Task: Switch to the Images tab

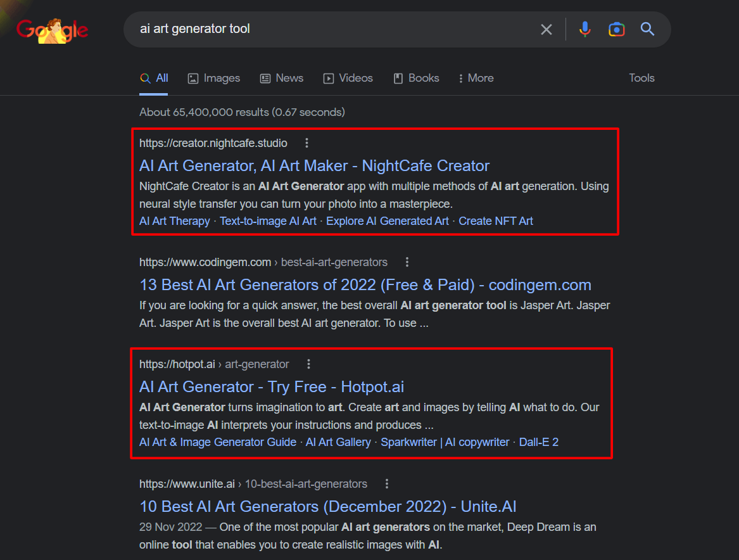Action: [x=214, y=78]
